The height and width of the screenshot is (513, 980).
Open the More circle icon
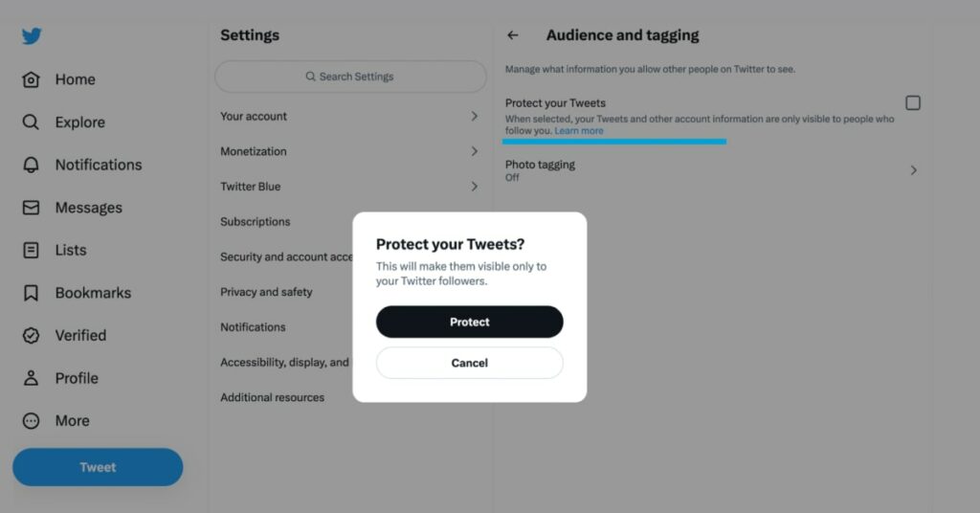(31, 420)
